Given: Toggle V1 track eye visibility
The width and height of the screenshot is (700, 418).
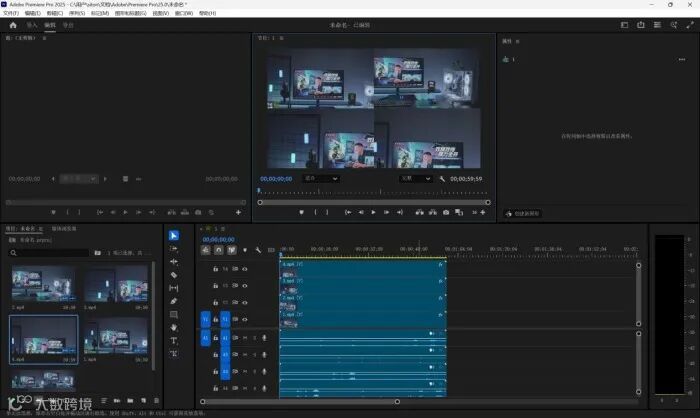Looking at the screenshot, I should pyautogui.click(x=245, y=319).
